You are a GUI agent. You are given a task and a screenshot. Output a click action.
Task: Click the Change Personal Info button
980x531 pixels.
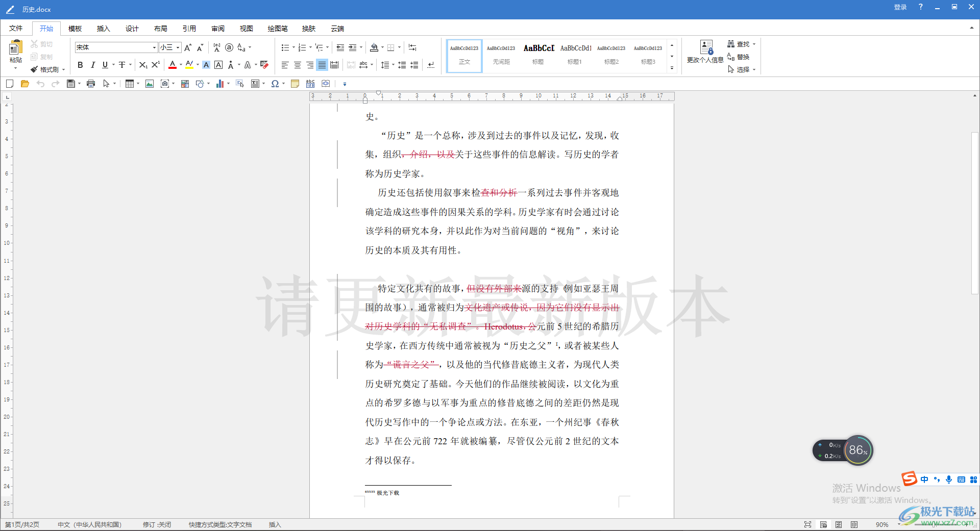[705, 52]
